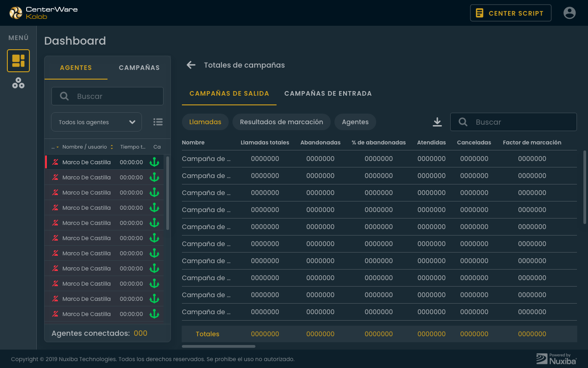The width and height of the screenshot is (588, 368).
Task: Click the Abandonadas column header
Action: (x=321, y=142)
